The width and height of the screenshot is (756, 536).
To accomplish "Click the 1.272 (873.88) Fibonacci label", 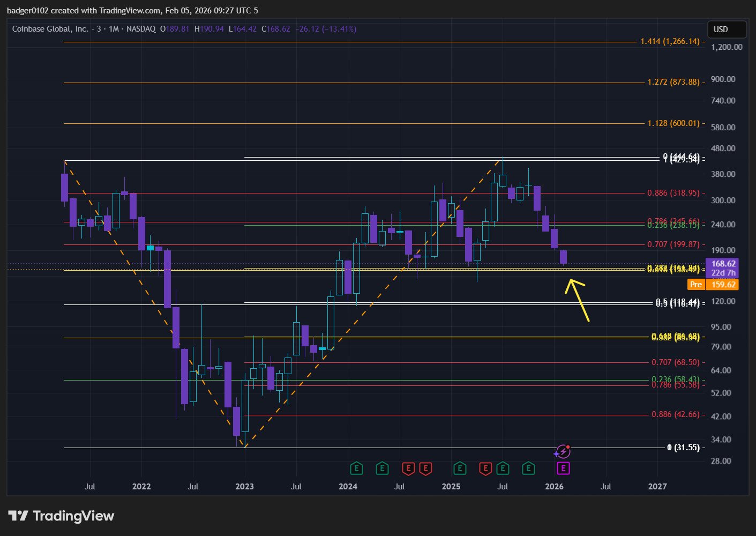I will (673, 82).
